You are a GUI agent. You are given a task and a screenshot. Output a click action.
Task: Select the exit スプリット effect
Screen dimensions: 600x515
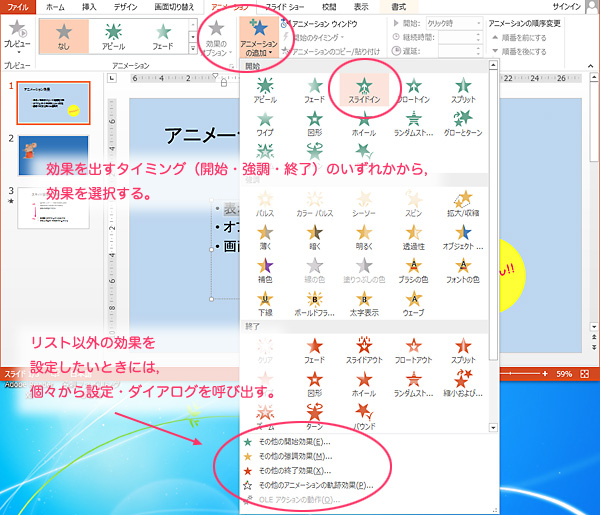(463, 350)
